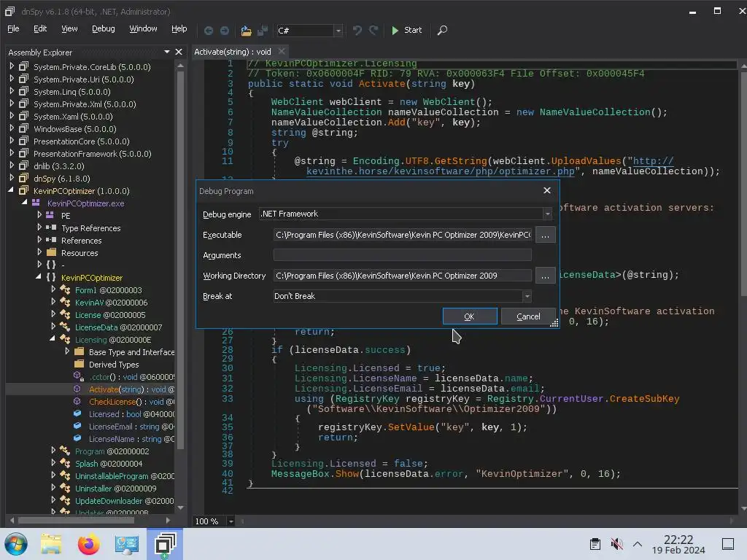Image resolution: width=747 pixels, height=560 pixels.
Task: Open the Help menu
Action: 179,28
